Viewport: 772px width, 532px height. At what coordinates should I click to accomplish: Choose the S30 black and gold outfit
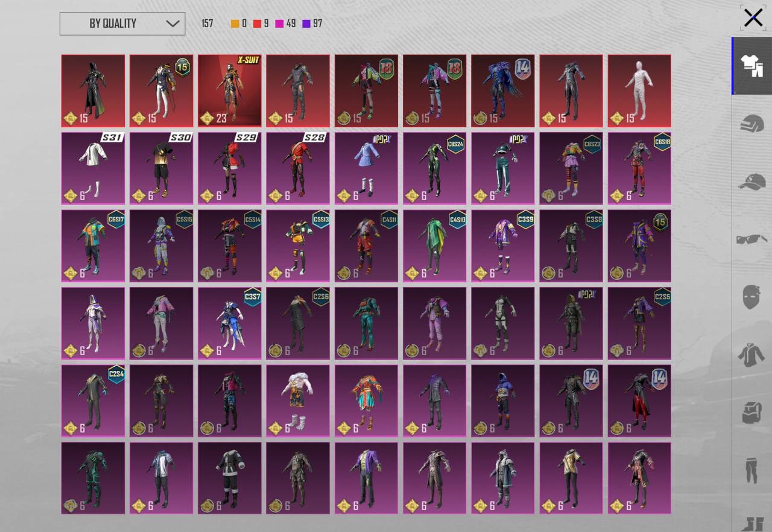tap(161, 168)
